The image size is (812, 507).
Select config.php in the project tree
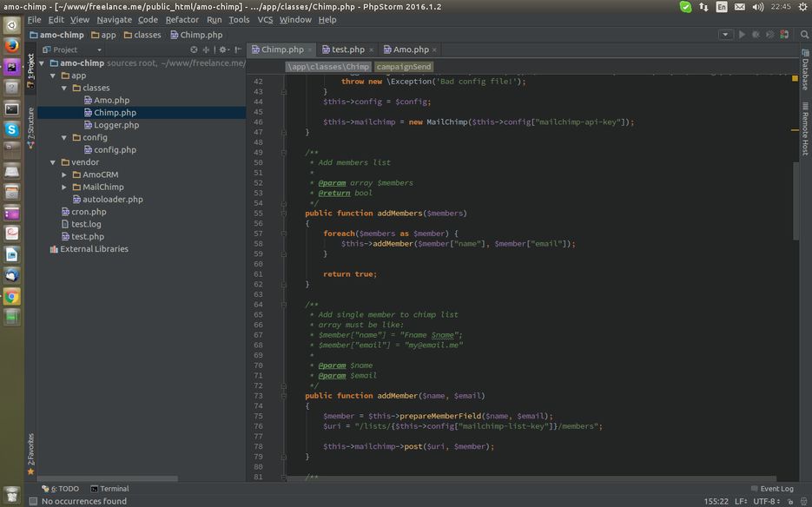point(110,149)
